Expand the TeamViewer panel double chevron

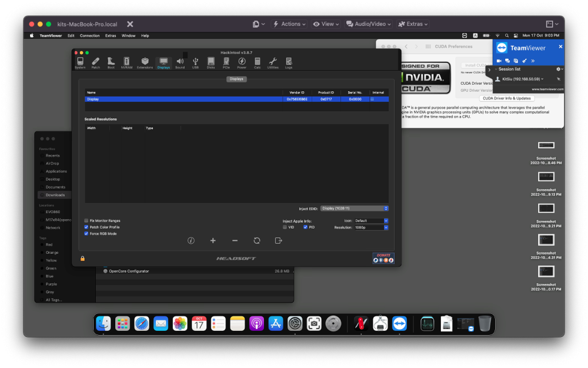point(533,61)
